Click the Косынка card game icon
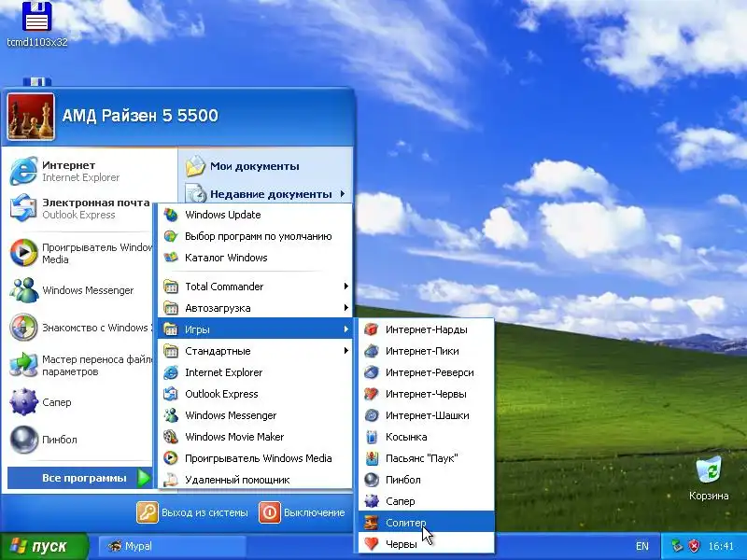 tap(372, 437)
